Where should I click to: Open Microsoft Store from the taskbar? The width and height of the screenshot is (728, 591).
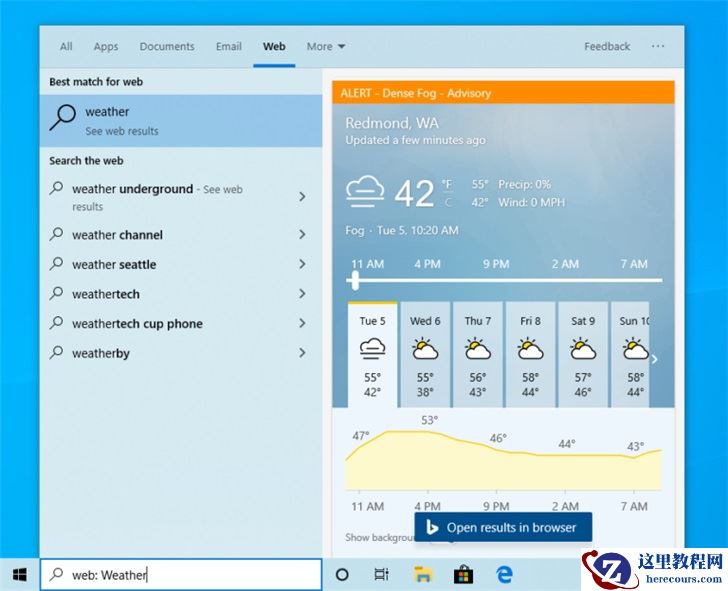click(x=463, y=575)
